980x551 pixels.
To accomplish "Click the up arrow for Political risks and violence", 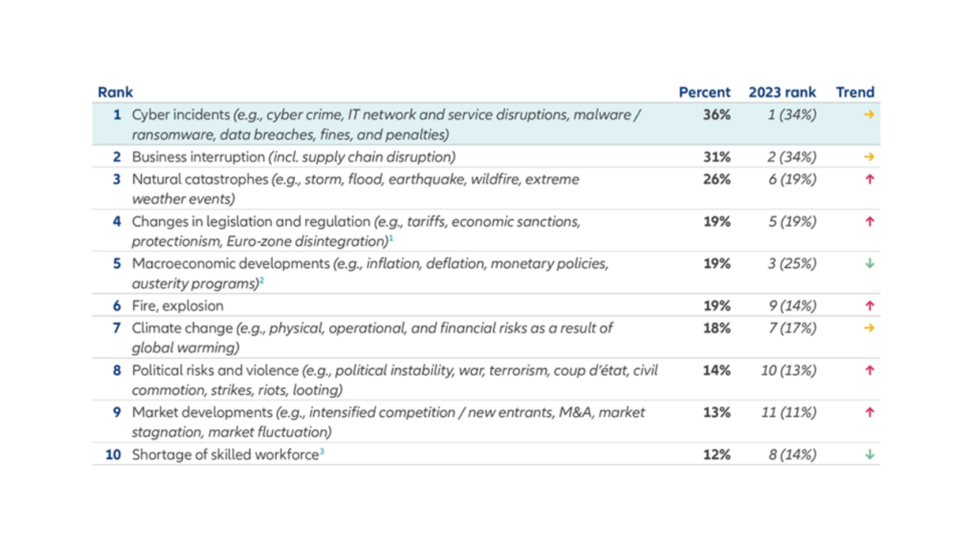I will pyautogui.click(x=869, y=370).
